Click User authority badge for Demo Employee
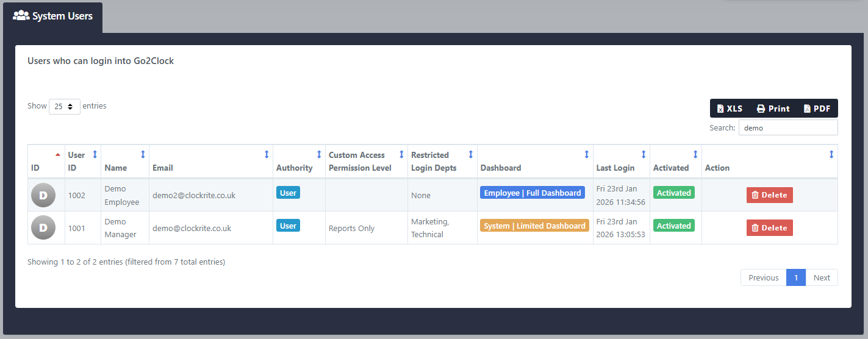The width and height of the screenshot is (868, 339). pyautogui.click(x=288, y=193)
